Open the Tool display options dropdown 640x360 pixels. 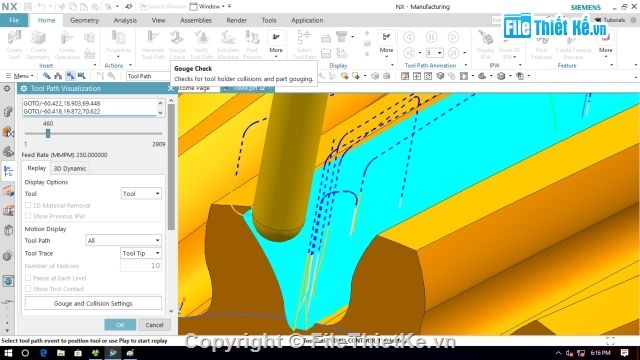(x=141, y=193)
